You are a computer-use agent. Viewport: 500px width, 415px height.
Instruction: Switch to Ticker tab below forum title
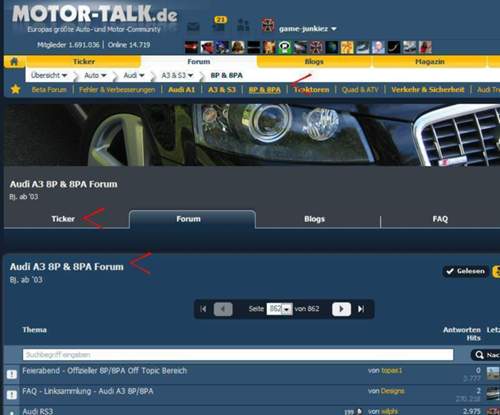pos(63,219)
